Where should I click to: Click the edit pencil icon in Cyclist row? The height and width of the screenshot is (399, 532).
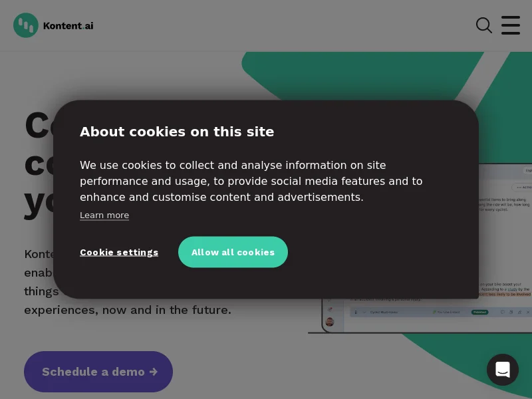[x=519, y=312]
